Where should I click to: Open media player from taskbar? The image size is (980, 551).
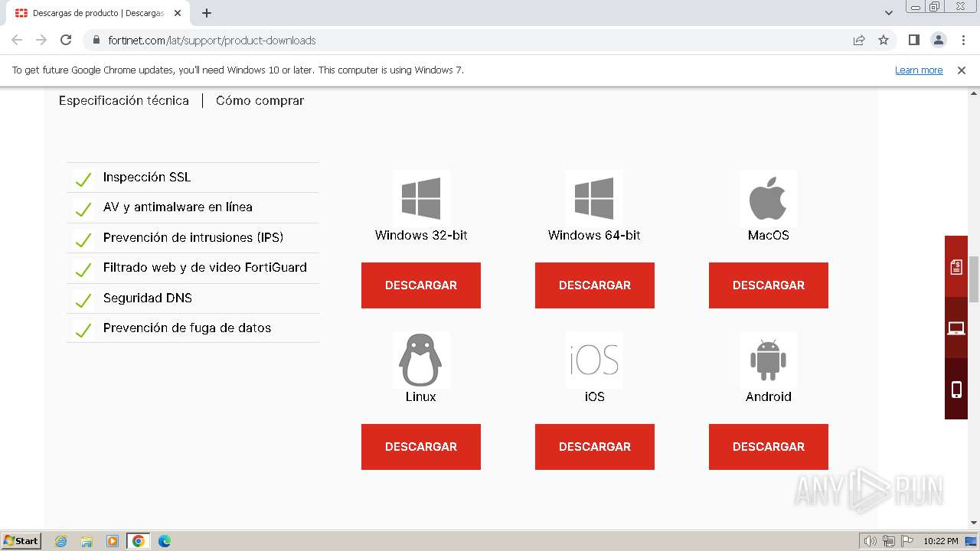(x=113, y=541)
